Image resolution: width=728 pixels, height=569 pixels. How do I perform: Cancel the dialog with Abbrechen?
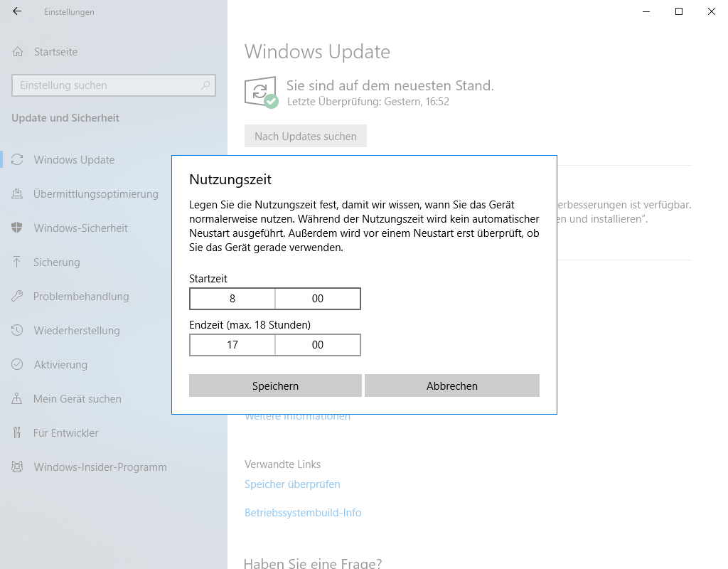[x=452, y=385]
